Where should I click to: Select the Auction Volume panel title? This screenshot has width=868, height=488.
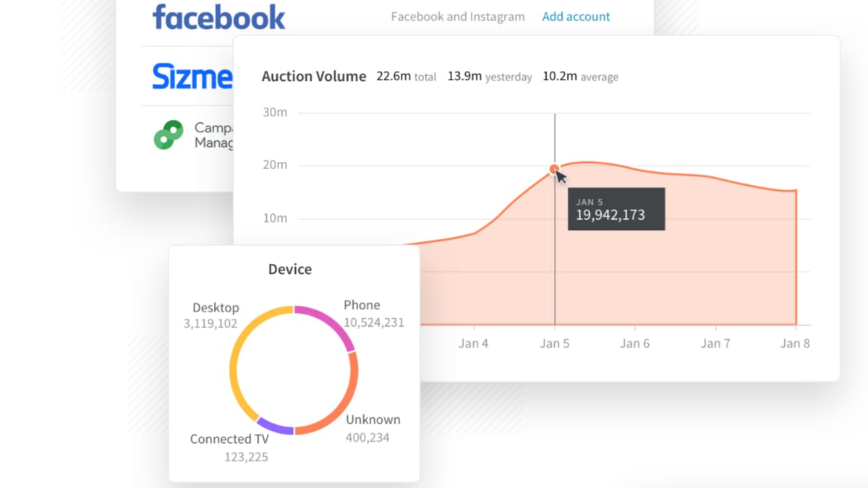(x=314, y=76)
